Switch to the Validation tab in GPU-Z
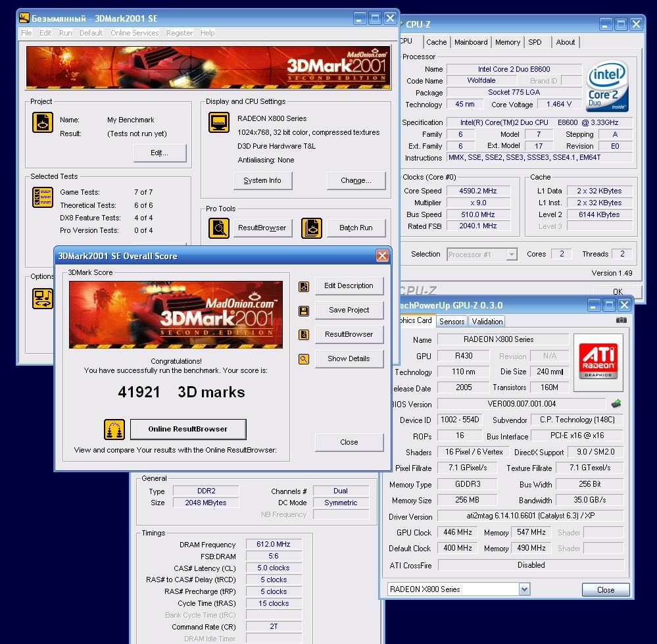 click(487, 322)
